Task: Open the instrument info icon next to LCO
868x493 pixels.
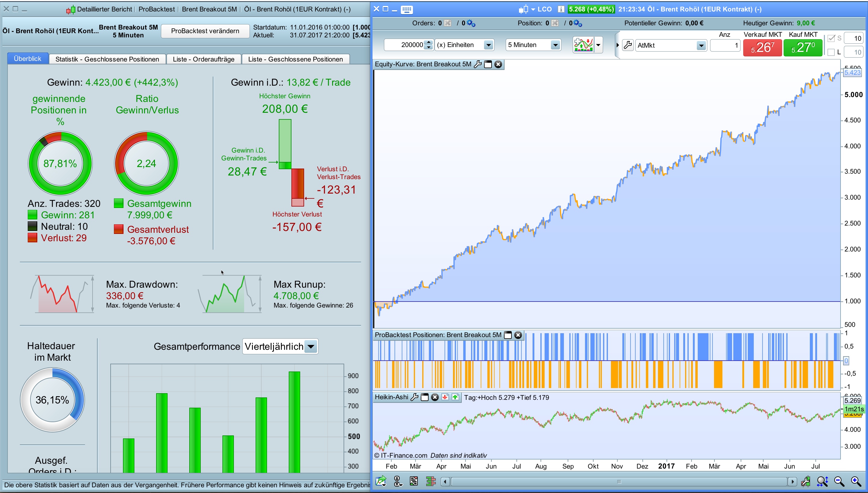Action: tap(561, 9)
